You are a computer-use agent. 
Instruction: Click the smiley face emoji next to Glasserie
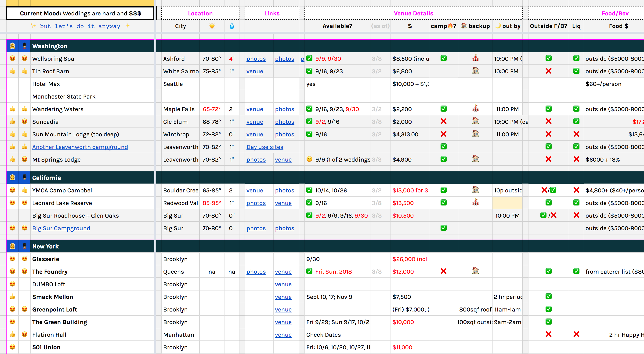[x=24, y=259]
